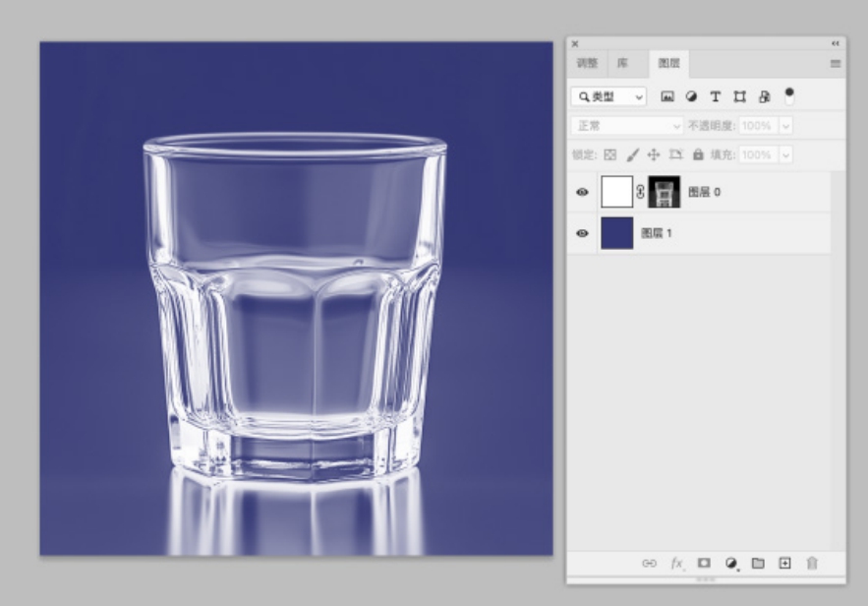Expand the 不透明度 opacity dropdown arrow

[785, 126]
